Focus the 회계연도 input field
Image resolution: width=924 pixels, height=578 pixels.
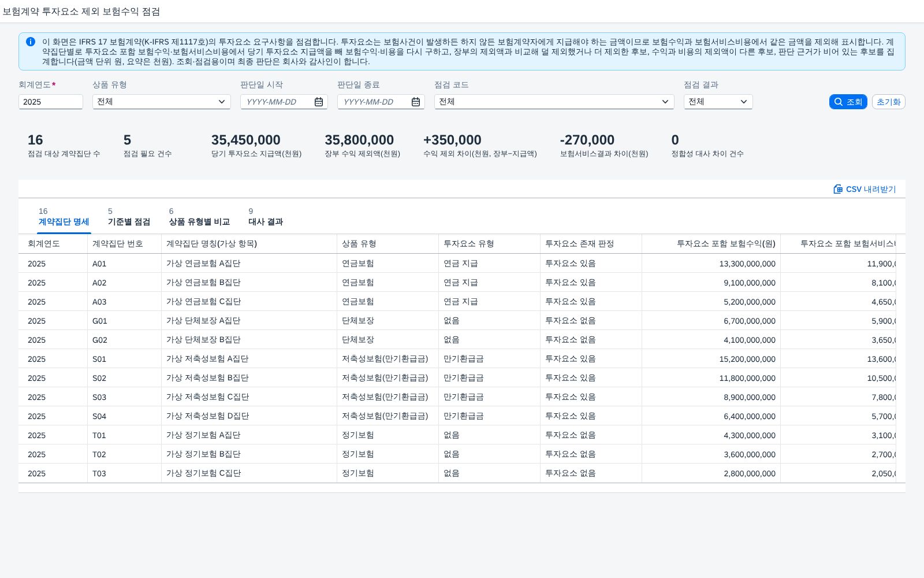pyautogui.click(x=51, y=102)
